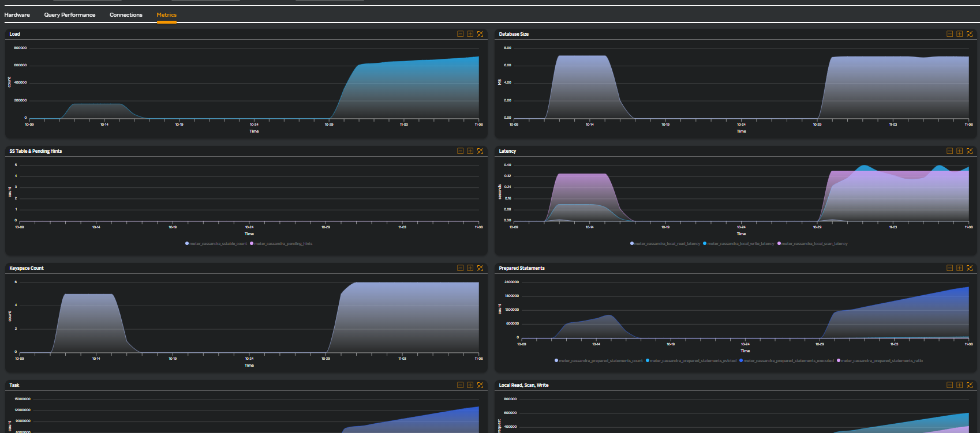Toggle meter_cassandra_local_read_latency legend series

point(665,244)
